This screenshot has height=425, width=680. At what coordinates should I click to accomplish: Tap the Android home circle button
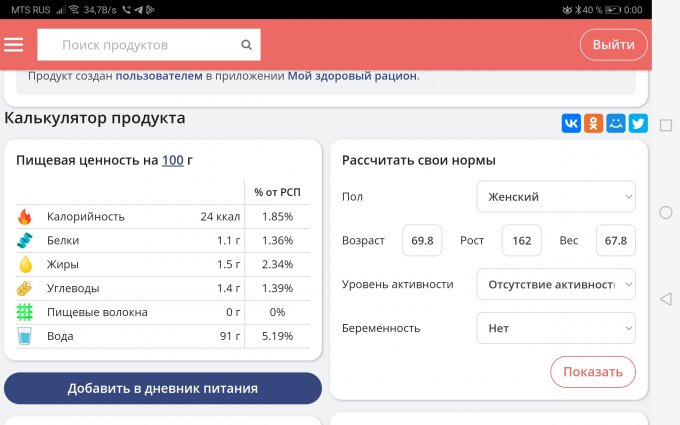pos(666,213)
